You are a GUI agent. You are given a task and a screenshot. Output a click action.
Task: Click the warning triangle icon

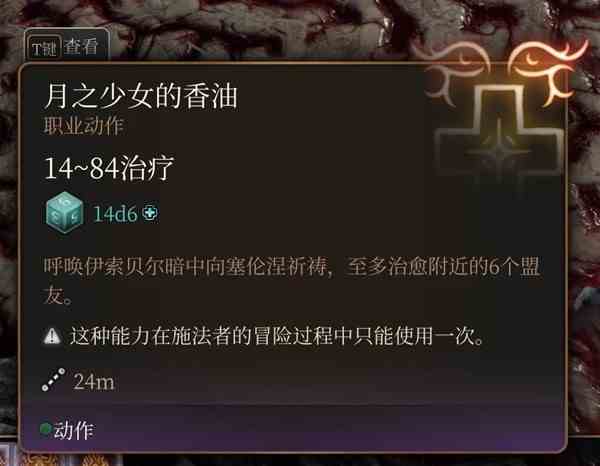pyautogui.click(x=52, y=336)
